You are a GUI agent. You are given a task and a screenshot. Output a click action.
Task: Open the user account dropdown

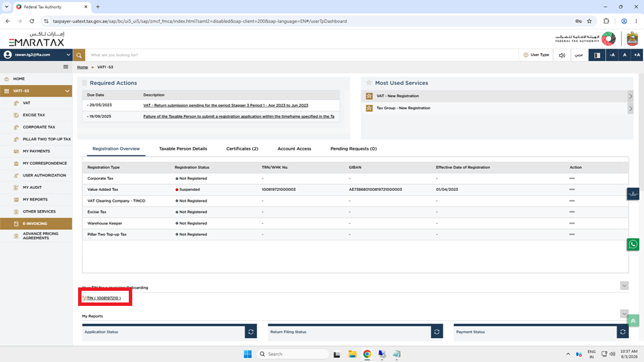point(36,55)
